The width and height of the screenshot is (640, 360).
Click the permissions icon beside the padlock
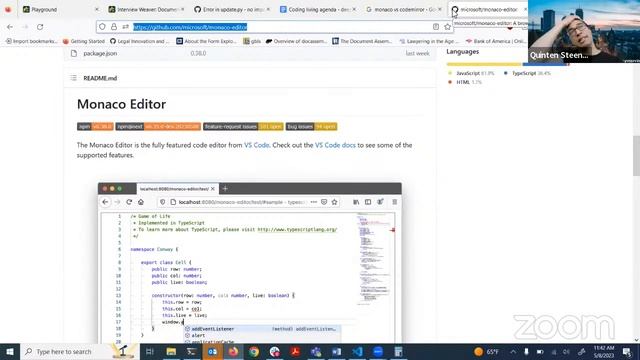tap(125, 27)
